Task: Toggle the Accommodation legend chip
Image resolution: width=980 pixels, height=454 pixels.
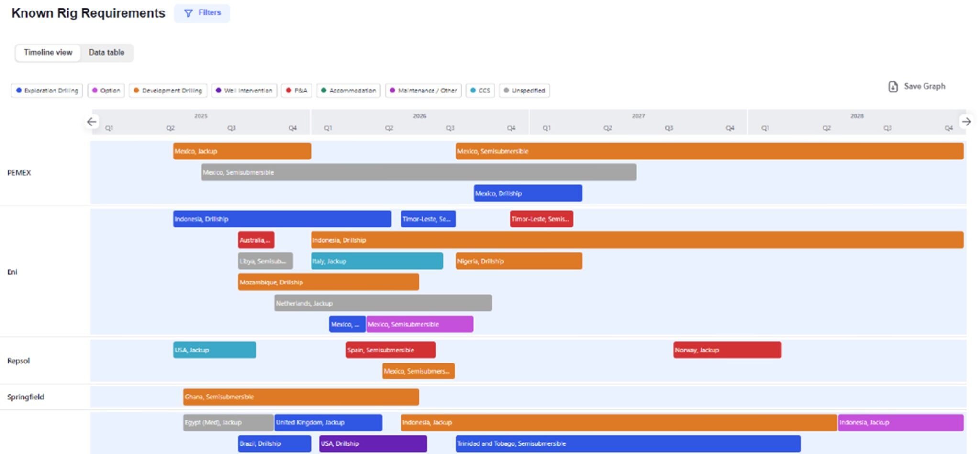Action: (348, 91)
